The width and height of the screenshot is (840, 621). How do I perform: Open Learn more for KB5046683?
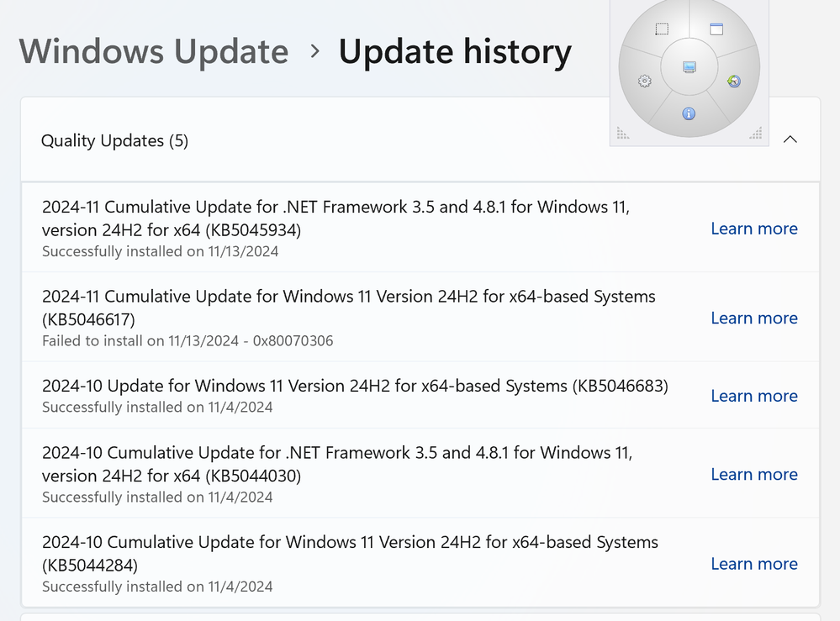754,396
